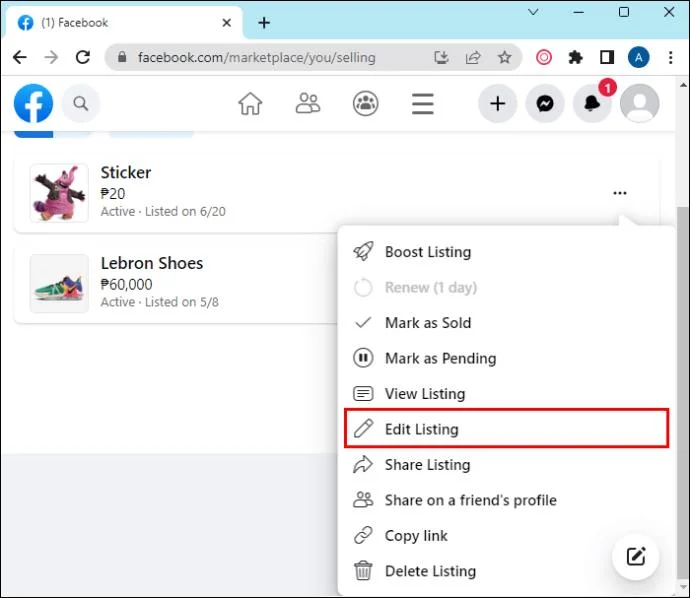Click the browser forward arrow
The width and height of the screenshot is (690, 598).
51,57
